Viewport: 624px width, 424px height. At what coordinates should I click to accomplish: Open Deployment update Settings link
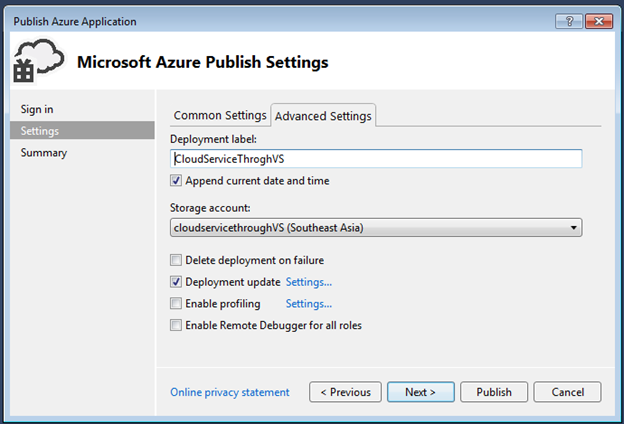309,282
